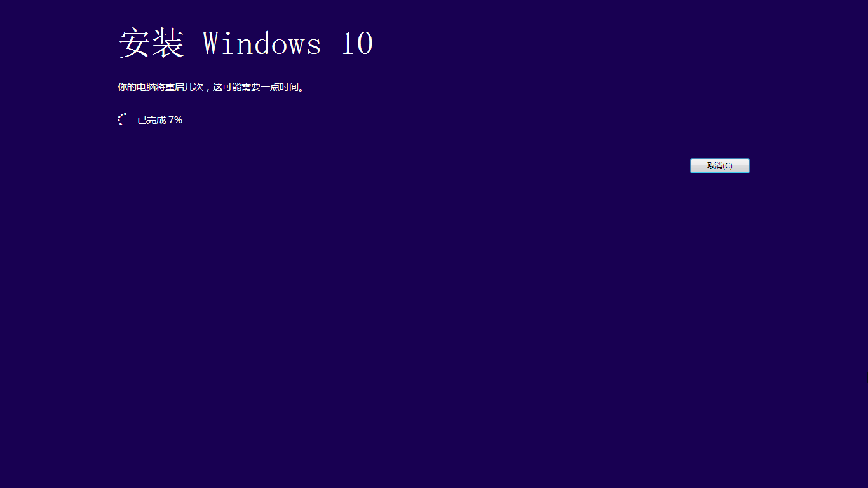Click the 安装 characters in the heading

coord(151,44)
